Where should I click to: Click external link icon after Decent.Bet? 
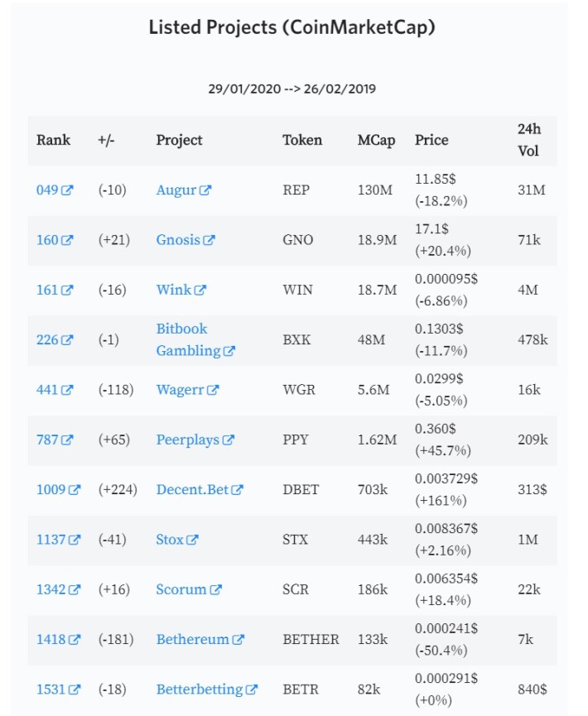point(237,490)
